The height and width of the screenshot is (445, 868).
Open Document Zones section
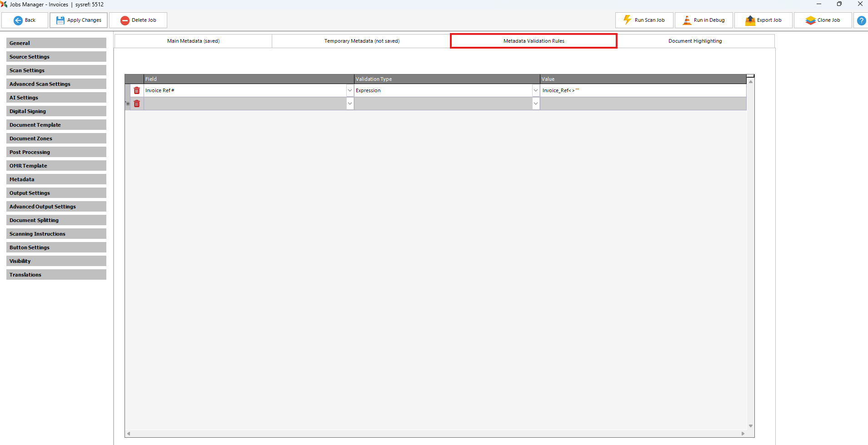56,138
